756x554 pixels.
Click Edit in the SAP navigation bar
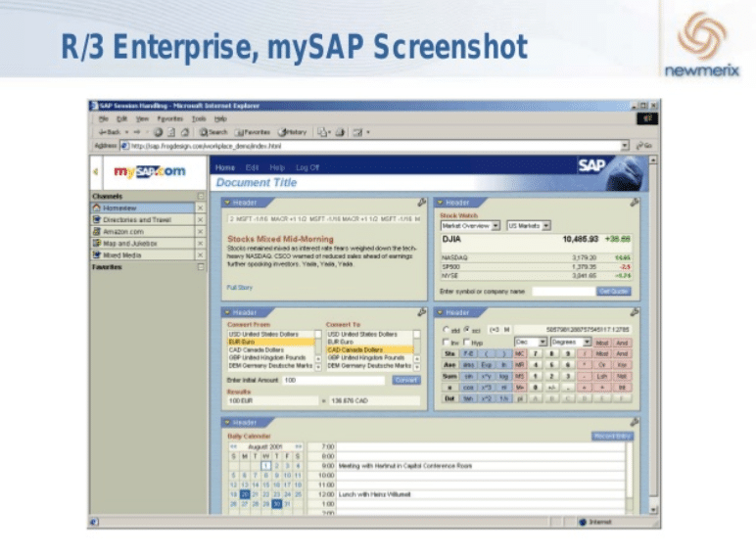(252, 167)
